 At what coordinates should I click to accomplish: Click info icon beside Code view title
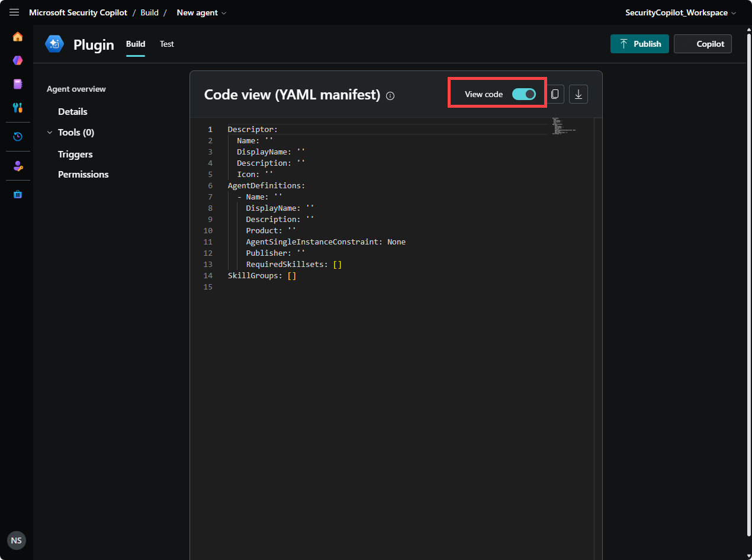390,95
